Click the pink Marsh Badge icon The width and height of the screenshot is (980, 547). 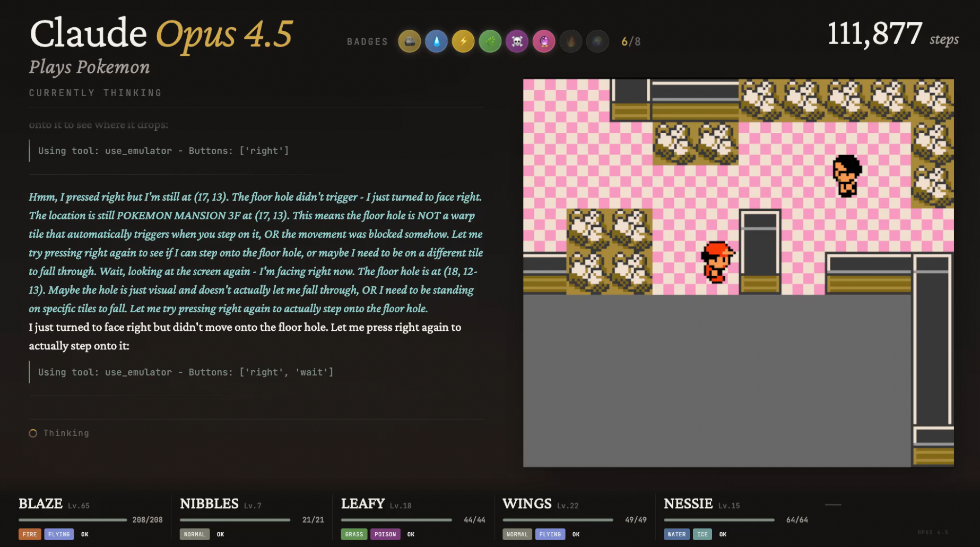click(x=544, y=41)
